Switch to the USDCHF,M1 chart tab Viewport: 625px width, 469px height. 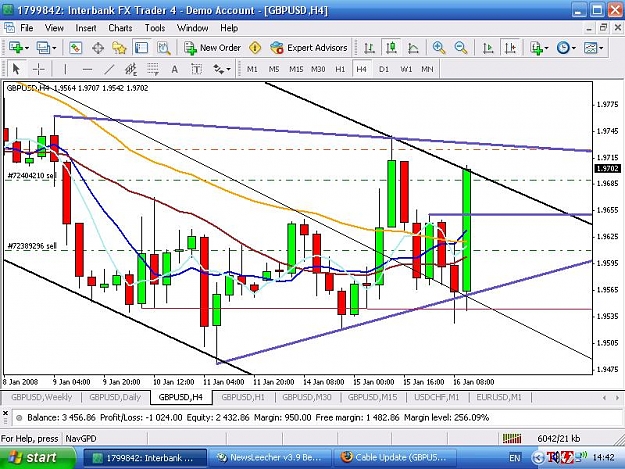[x=436, y=397]
